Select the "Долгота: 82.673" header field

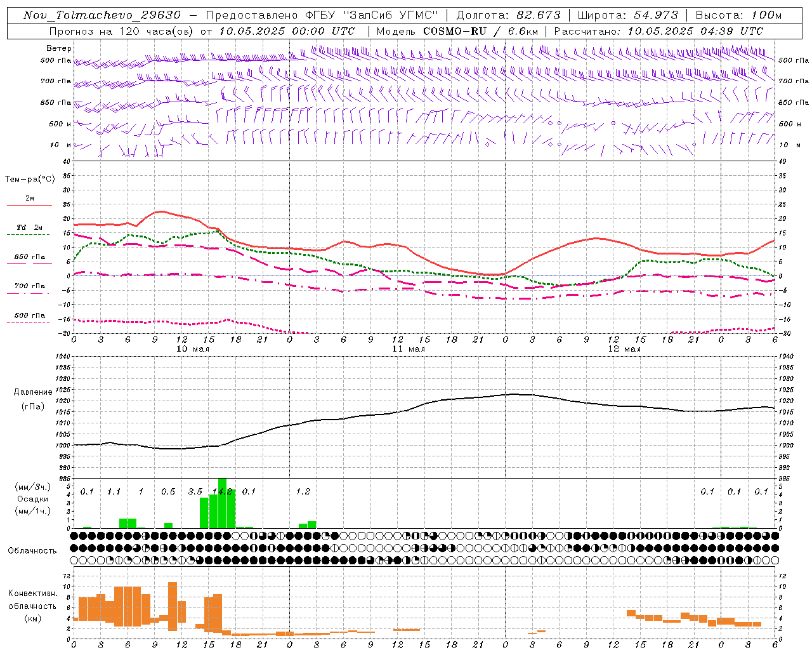pos(509,15)
